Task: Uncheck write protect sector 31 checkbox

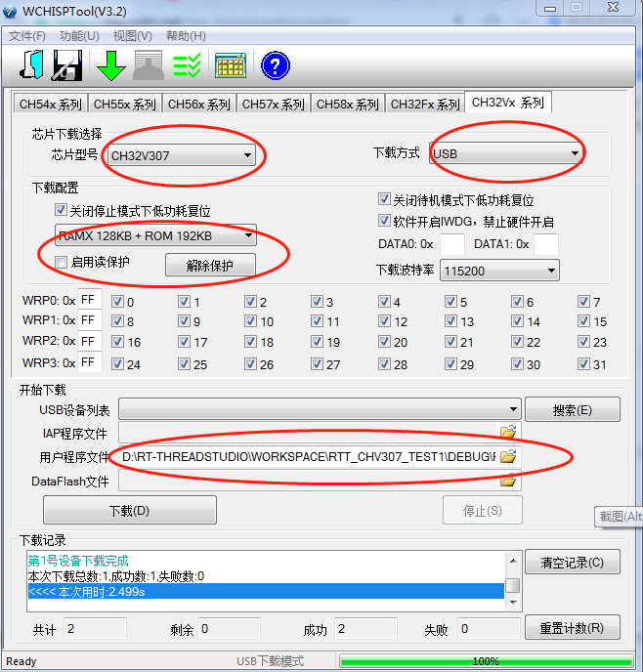Action: point(583,364)
